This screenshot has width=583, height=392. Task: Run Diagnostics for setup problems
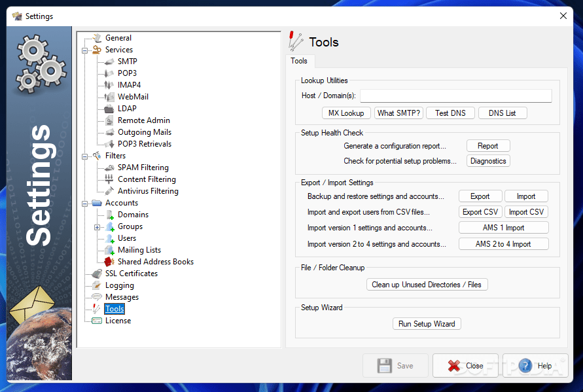[488, 160]
